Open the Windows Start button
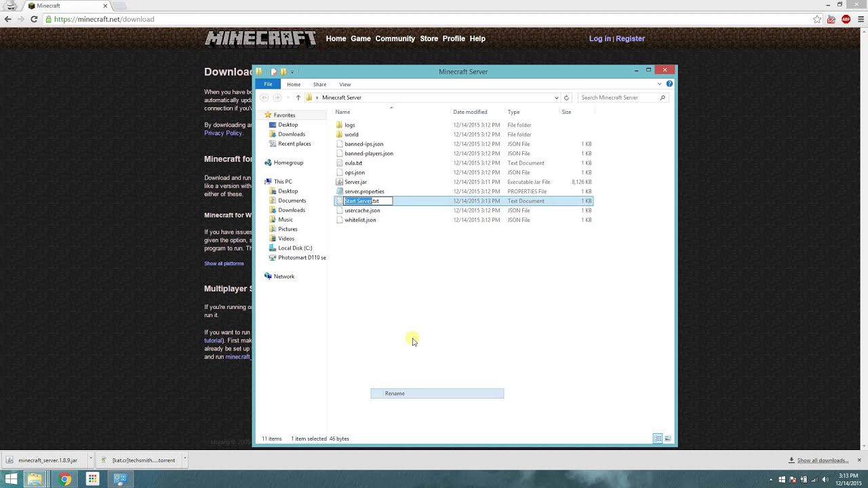 point(11,479)
